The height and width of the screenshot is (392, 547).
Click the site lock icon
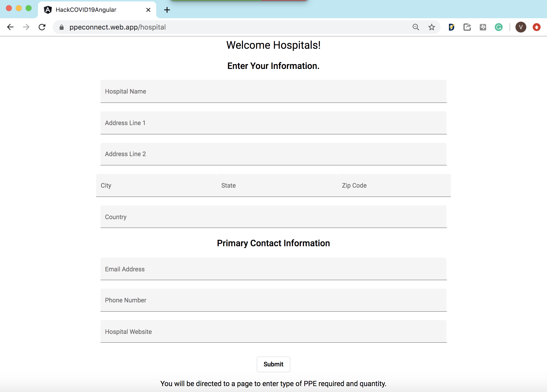pos(62,27)
